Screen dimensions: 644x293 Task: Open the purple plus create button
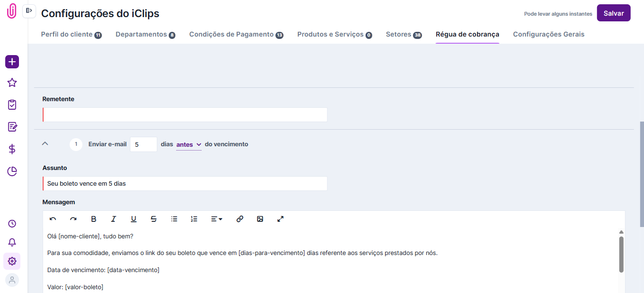(12, 62)
